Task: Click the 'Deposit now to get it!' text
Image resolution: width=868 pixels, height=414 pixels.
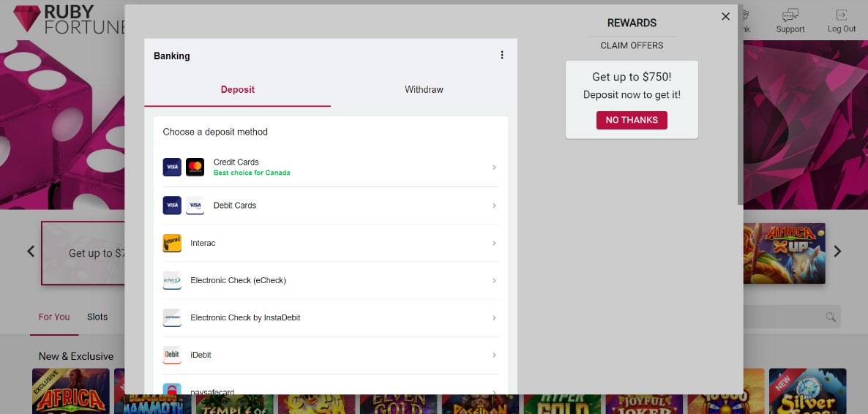Action: 632,94
